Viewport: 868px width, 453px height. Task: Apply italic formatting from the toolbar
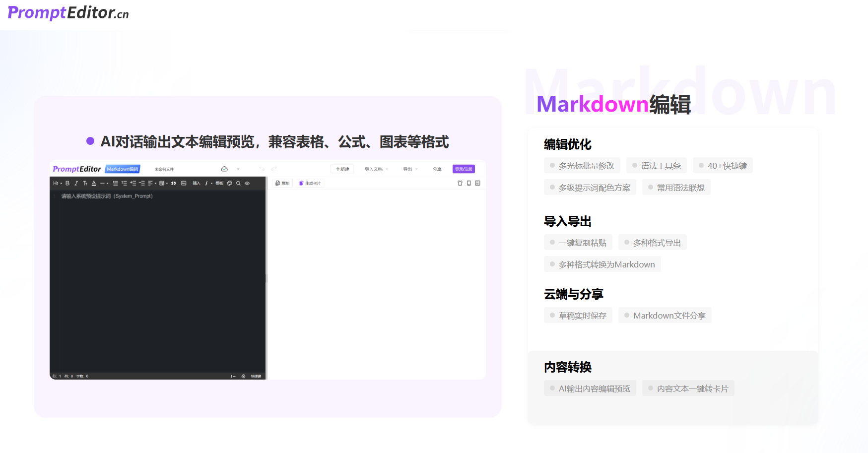click(x=76, y=183)
